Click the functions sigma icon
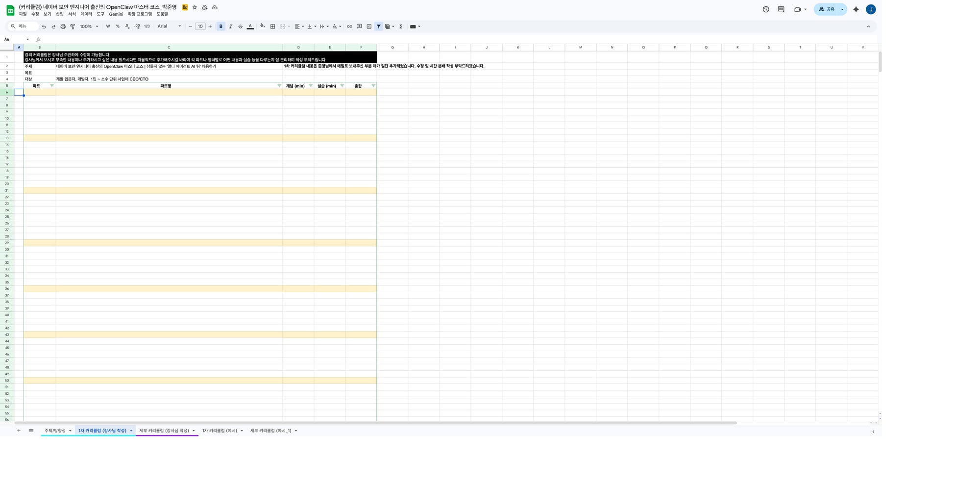This screenshot has height=485, width=980. (401, 26)
